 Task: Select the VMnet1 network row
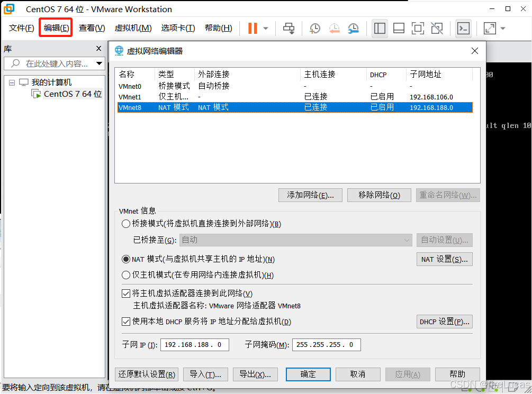[295, 97]
